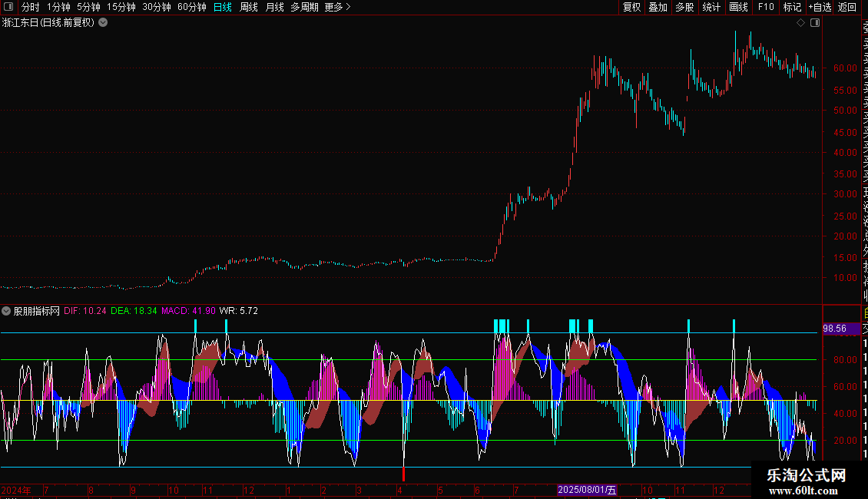Viewport: 868px width, 499px height.
Task: Click the 标记 mark button
Action: pos(792,7)
